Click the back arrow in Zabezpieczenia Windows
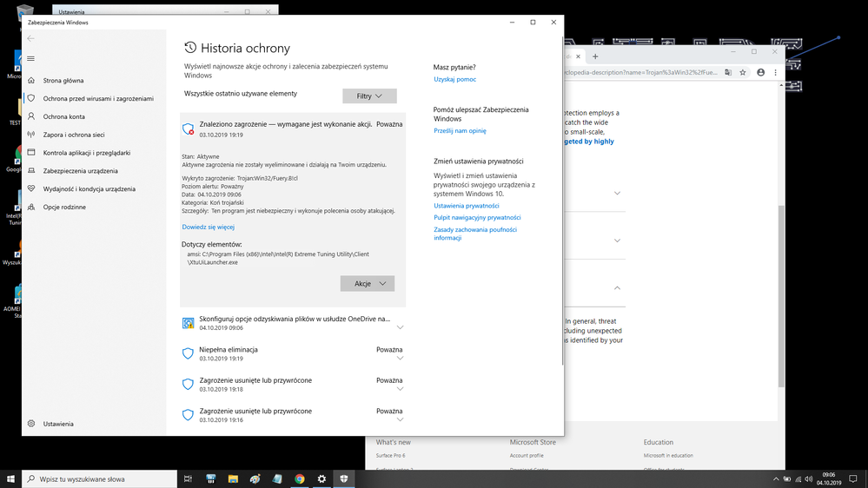Screen dimensions: 868x488 [31, 38]
